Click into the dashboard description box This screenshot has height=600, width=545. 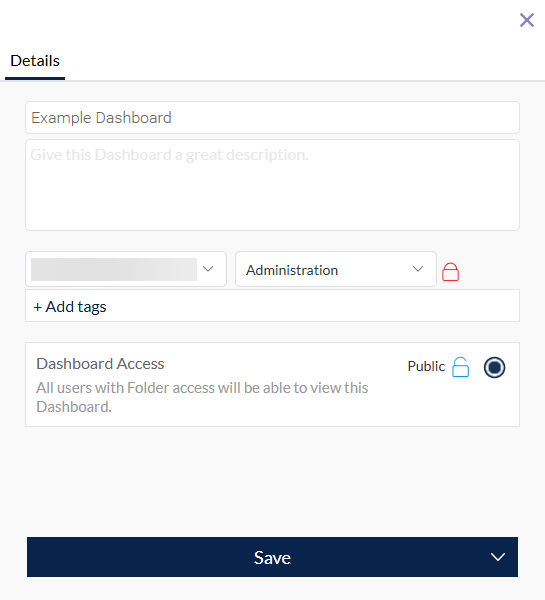[x=272, y=185]
